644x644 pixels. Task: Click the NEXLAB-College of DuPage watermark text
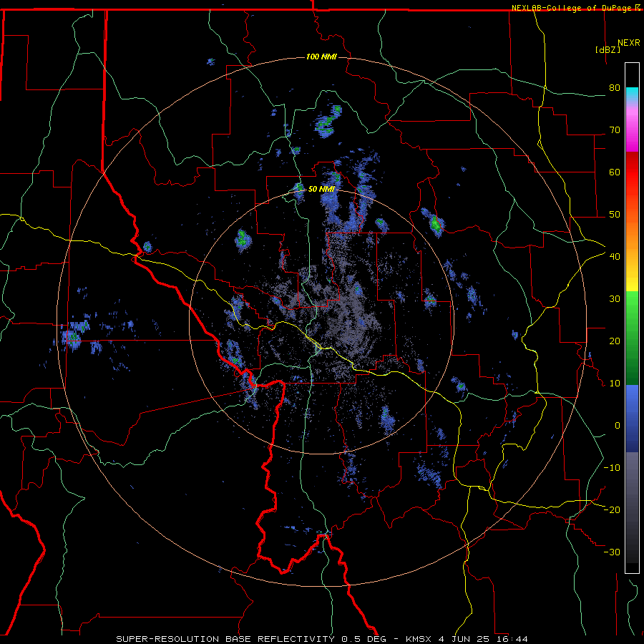click(x=571, y=8)
